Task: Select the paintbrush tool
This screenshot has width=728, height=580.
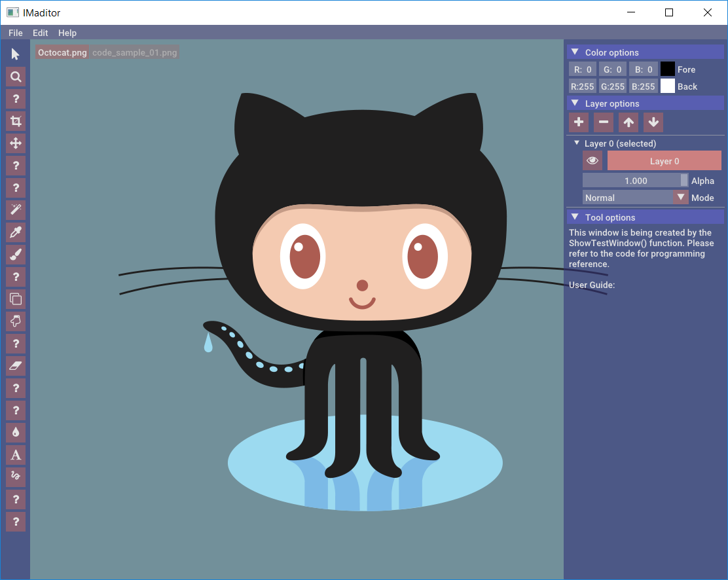Action: tap(16, 255)
